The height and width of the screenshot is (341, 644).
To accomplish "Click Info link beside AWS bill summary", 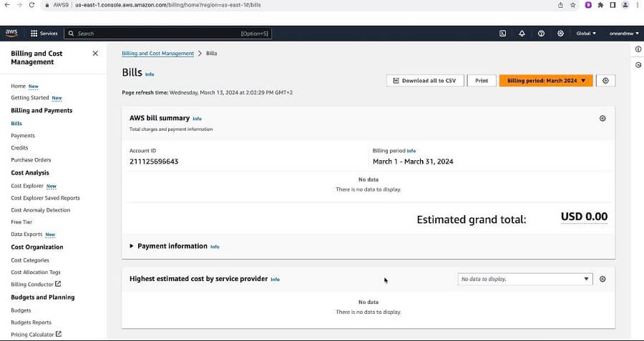I will [197, 119].
